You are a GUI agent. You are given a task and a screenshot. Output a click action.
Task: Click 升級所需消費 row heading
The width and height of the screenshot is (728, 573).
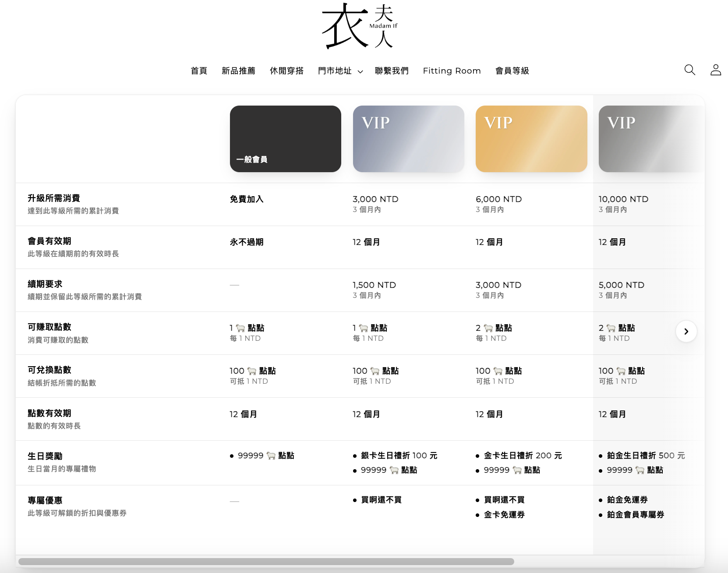pyautogui.click(x=54, y=198)
